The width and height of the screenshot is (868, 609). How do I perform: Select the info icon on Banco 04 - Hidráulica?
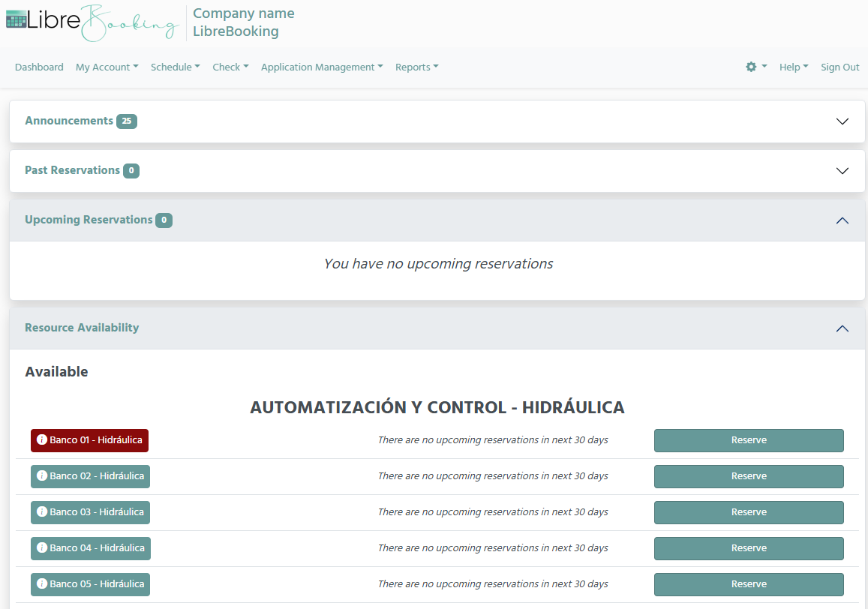[x=43, y=548]
